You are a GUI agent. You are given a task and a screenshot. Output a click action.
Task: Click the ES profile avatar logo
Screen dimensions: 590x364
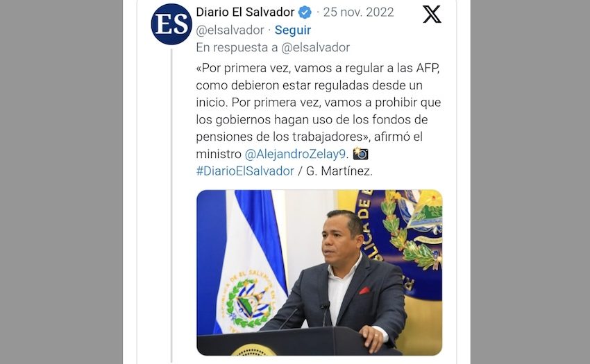[171, 24]
